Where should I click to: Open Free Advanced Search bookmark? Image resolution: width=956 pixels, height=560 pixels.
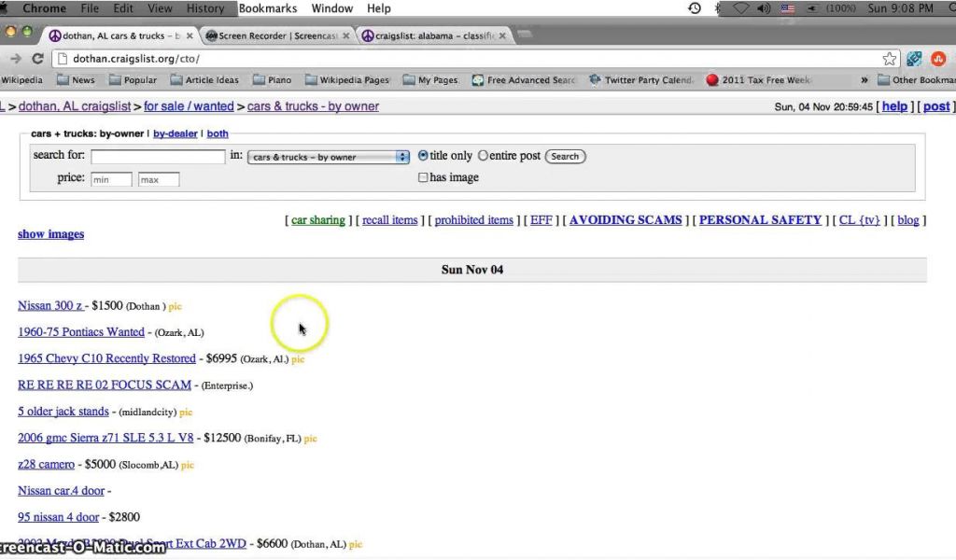point(524,80)
